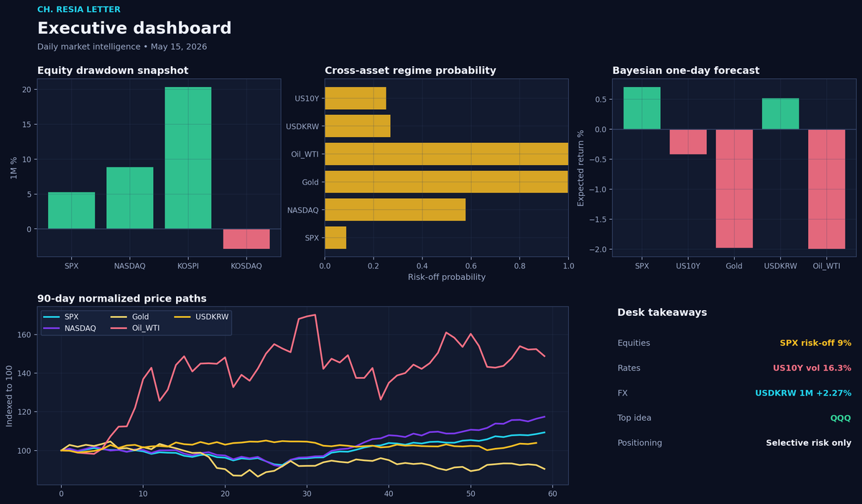Click the "Cross-asset regime probability" chart title
Image resolution: width=862 pixels, height=504 pixels.
(410, 70)
